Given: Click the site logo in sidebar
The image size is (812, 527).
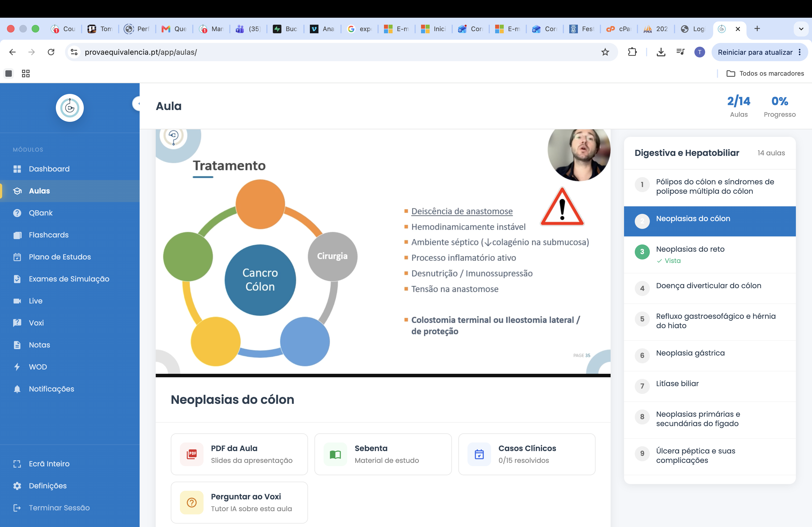Looking at the screenshot, I should pyautogui.click(x=70, y=108).
